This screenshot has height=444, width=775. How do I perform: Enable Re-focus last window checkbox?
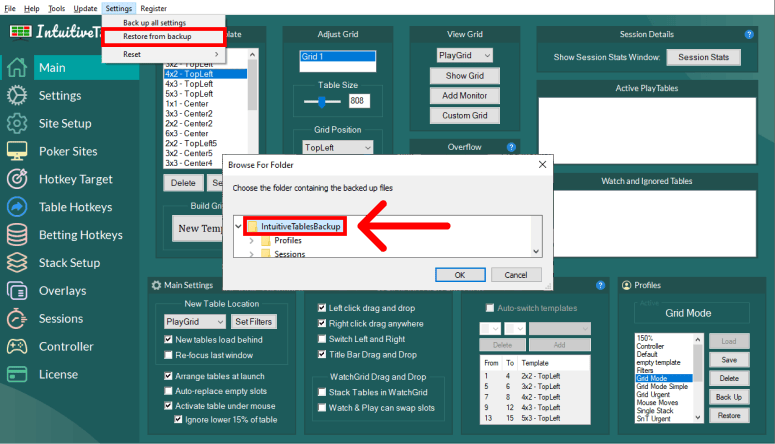169,355
